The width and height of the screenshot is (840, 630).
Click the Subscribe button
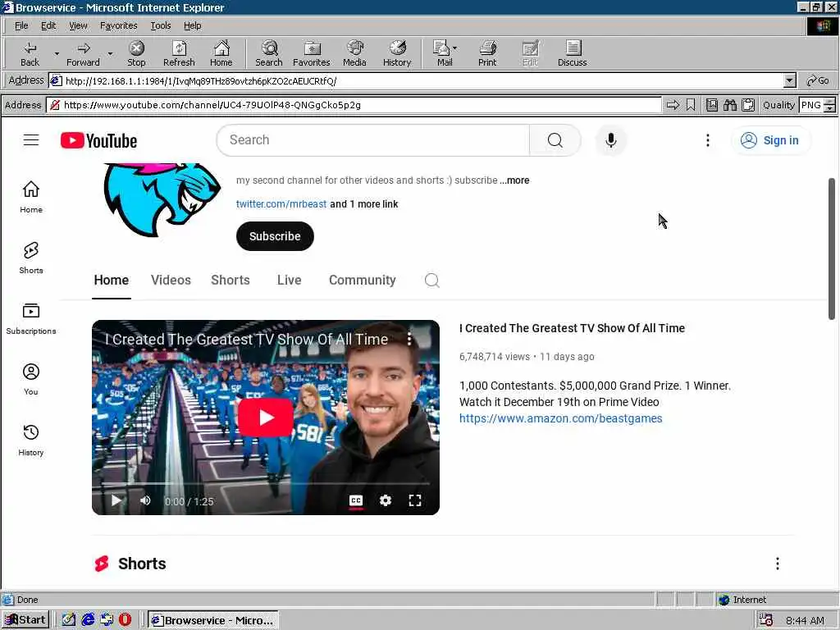[275, 236]
